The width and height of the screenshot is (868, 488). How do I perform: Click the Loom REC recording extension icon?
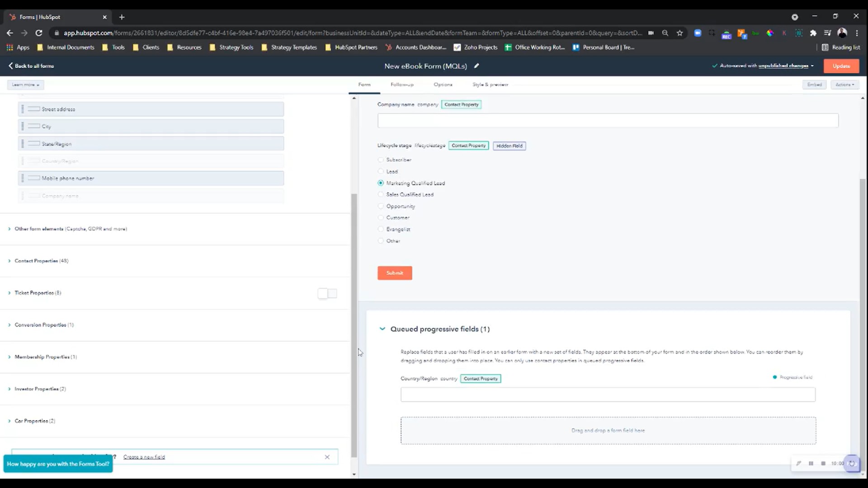[x=726, y=34]
